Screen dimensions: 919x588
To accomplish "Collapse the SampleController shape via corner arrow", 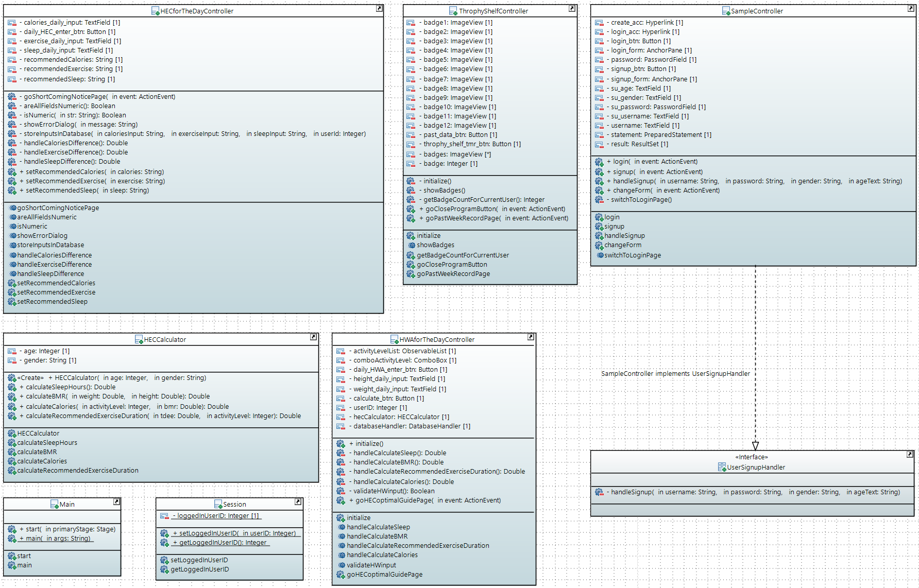I will [x=911, y=9].
